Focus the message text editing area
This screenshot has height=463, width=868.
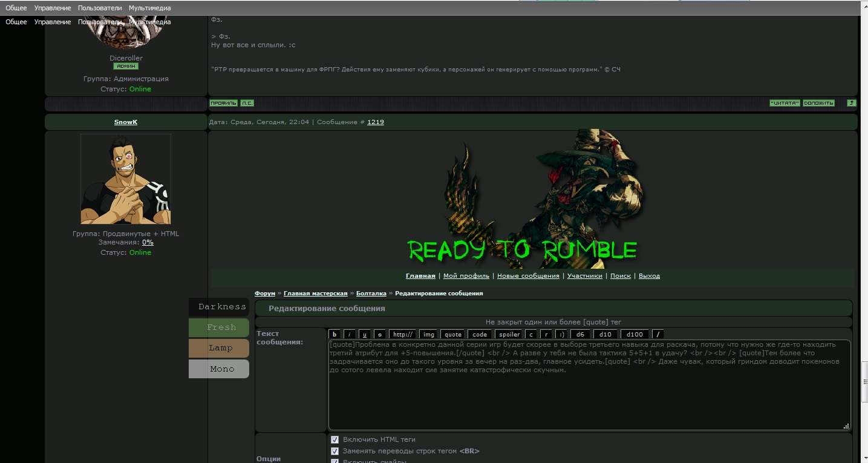[589, 385]
